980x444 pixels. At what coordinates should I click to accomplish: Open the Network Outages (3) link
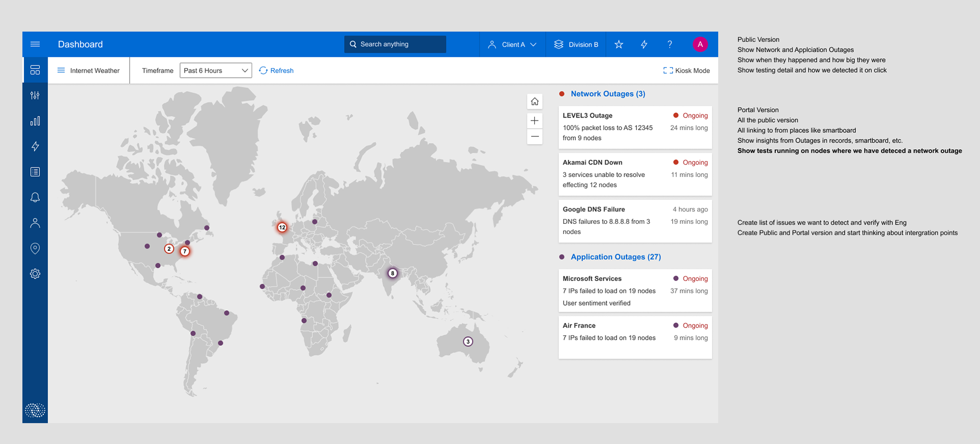pyautogui.click(x=607, y=94)
